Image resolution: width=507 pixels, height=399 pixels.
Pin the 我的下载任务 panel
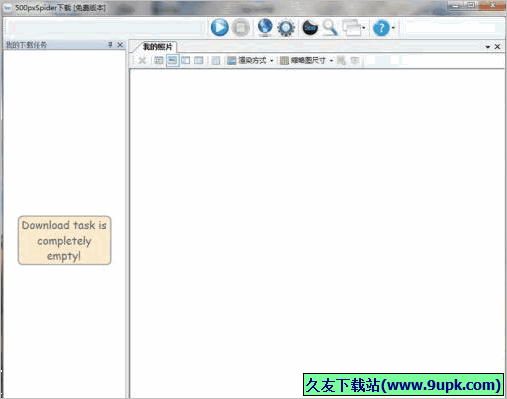point(110,45)
